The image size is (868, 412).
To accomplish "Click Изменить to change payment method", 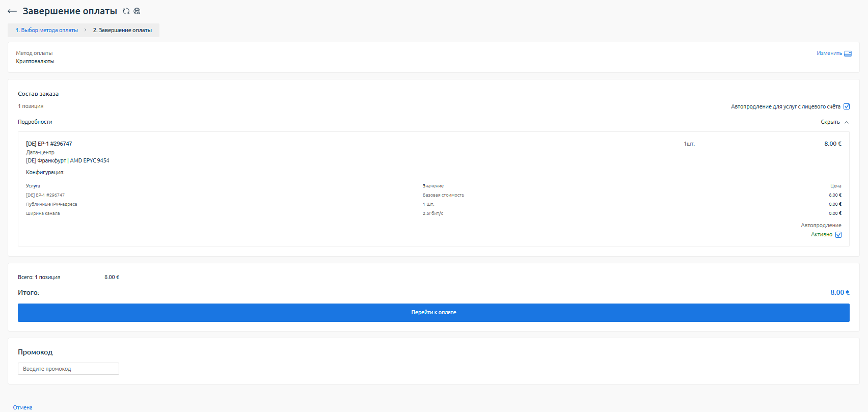I will coord(829,53).
